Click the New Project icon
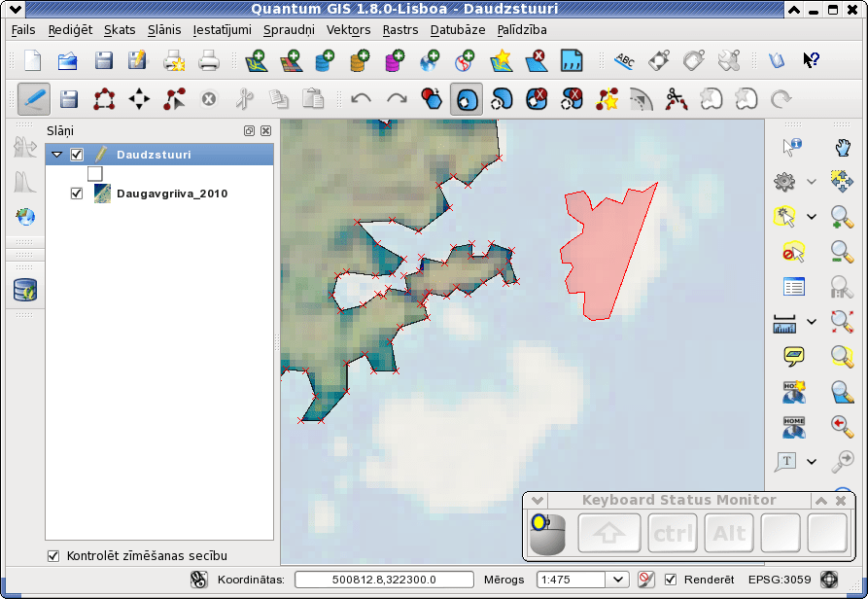The height and width of the screenshot is (599, 868). (x=33, y=60)
